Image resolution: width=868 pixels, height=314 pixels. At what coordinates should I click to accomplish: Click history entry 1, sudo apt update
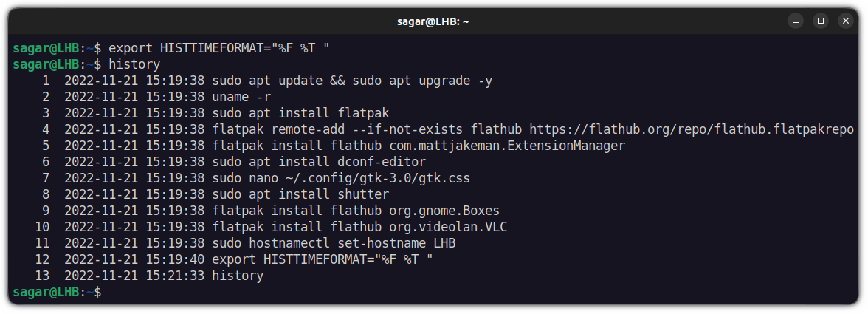[x=351, y=81]
